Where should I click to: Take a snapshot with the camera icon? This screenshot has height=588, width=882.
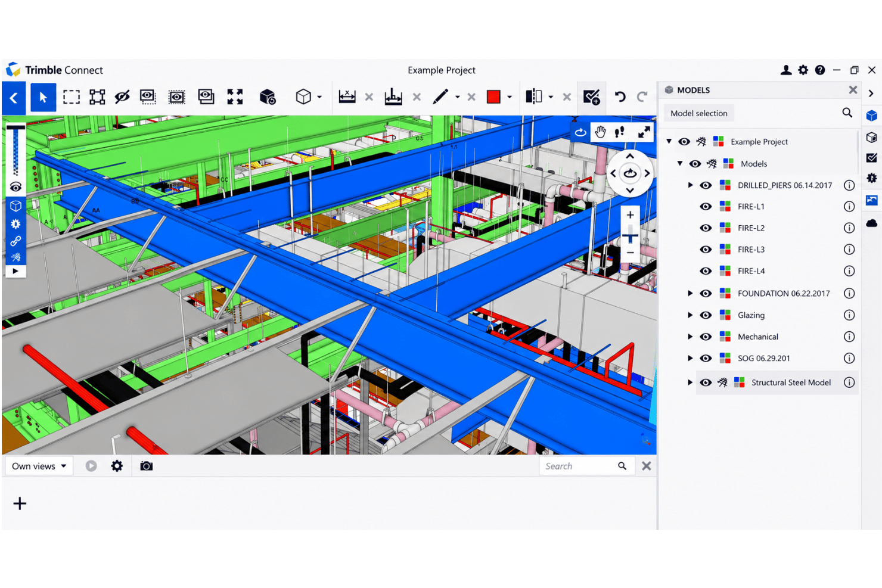147,466
